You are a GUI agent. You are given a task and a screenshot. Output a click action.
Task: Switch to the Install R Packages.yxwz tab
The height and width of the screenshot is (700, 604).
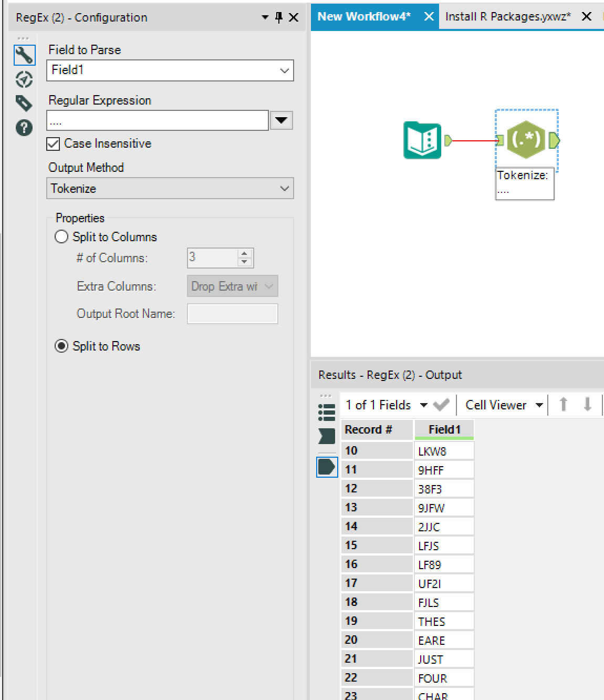(x=507, y=16)
